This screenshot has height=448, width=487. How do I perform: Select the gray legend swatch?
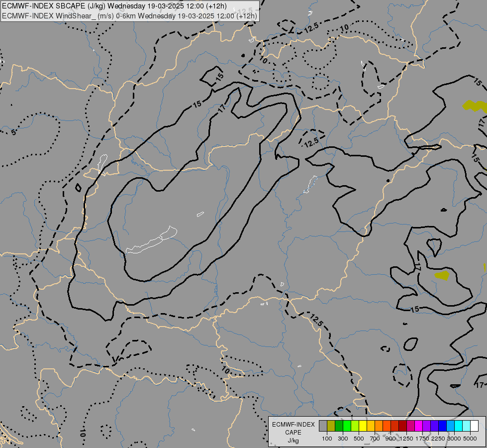[323, 426]
